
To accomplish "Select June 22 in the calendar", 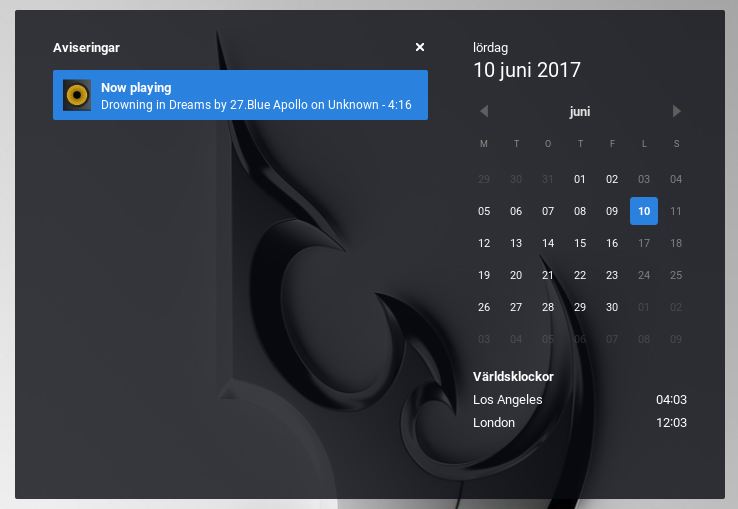I will (580, 275).
